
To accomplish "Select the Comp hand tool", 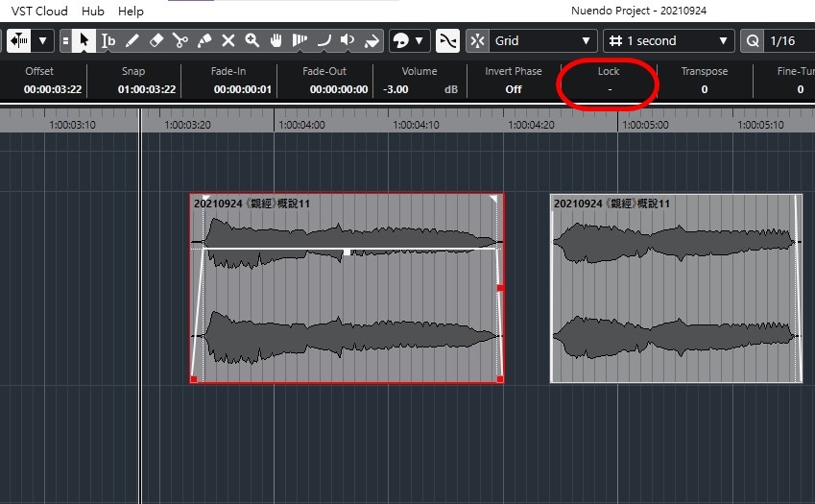I will [276, 40].
